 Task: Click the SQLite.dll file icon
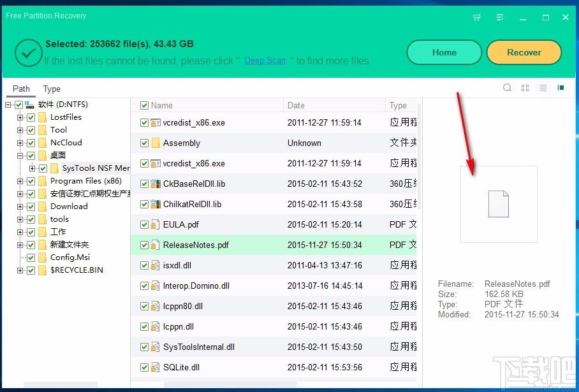click(155, 368)
